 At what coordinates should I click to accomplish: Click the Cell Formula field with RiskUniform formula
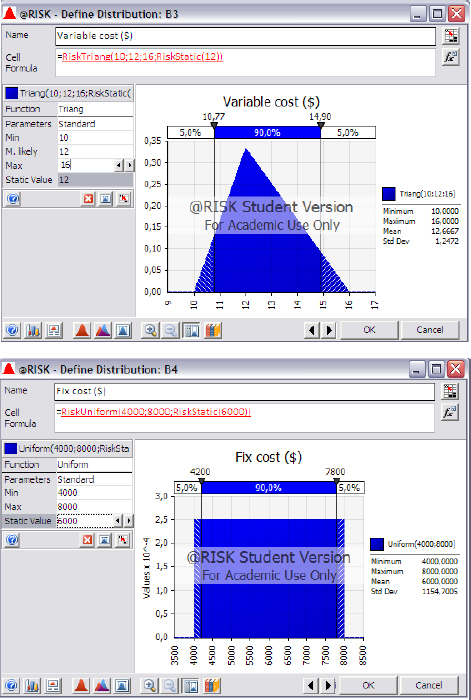(x=244, y=418)
